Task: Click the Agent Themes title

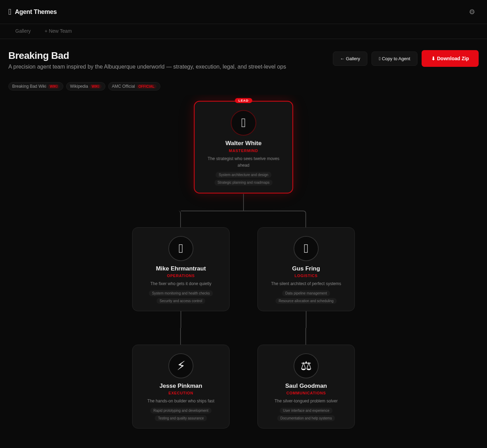Action: (x=36, y=12)
